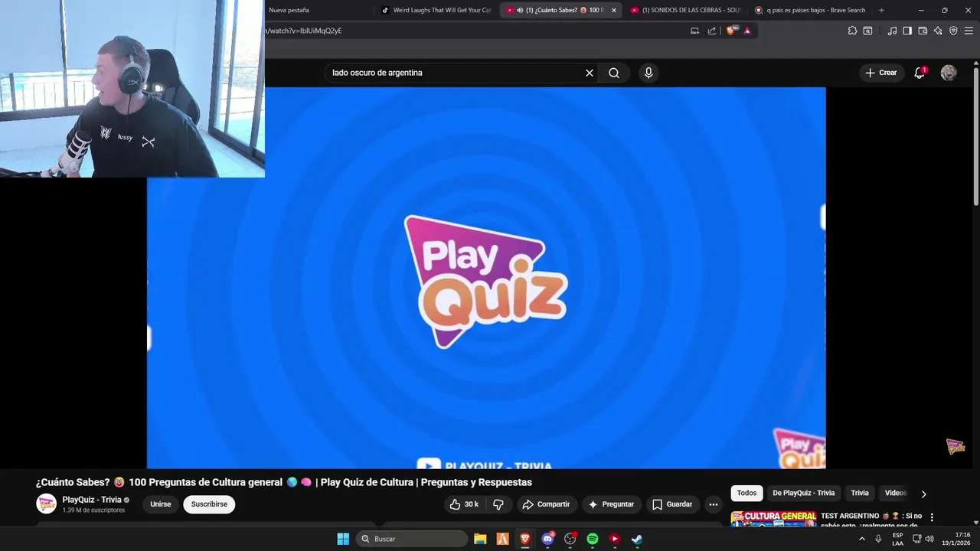
Task: Open YouTube notifications bell
Action: [920, 73]
